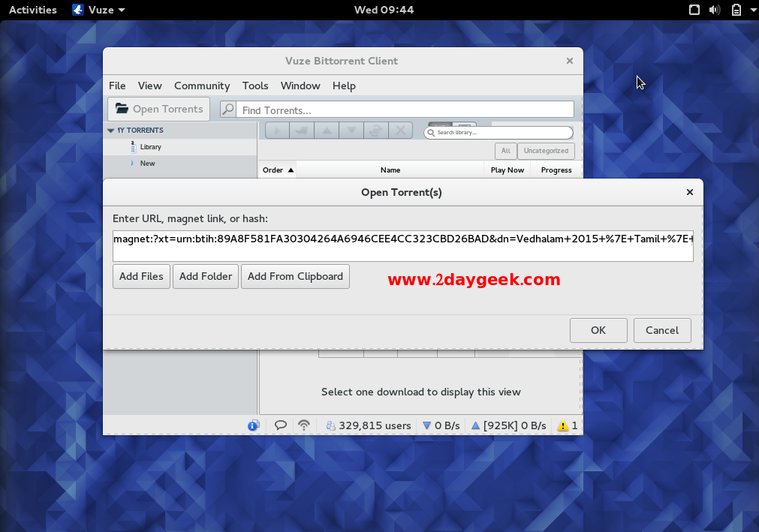Click the Play Now column header
The image size is (759, 532).
pyautogui.click(x=508, y=170)
